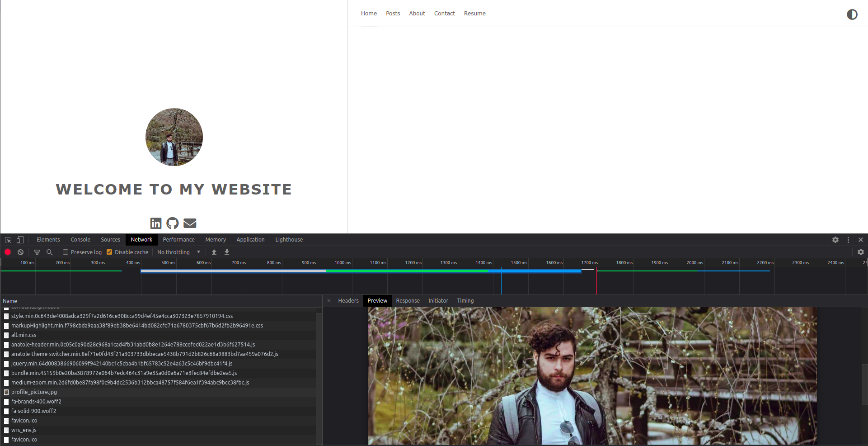The height and width of the screenshot is (446, 868).
Task: Select fa-solid-900.woff2 request
Action: [158, 411]
